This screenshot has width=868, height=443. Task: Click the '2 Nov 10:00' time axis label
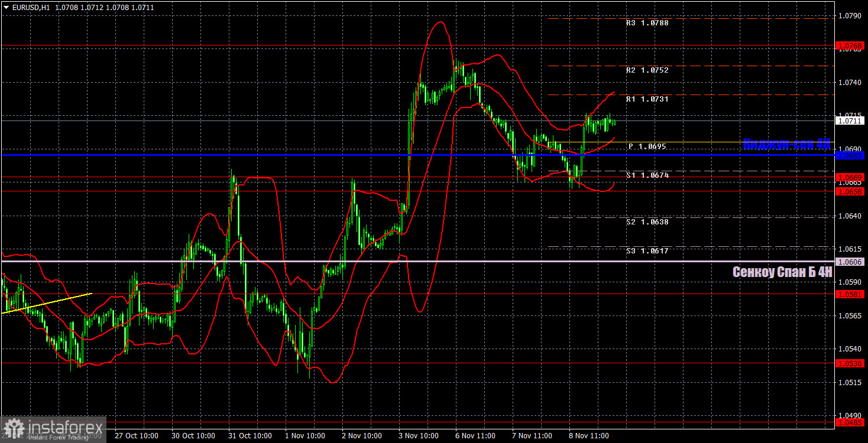click(x=362, y=436)
